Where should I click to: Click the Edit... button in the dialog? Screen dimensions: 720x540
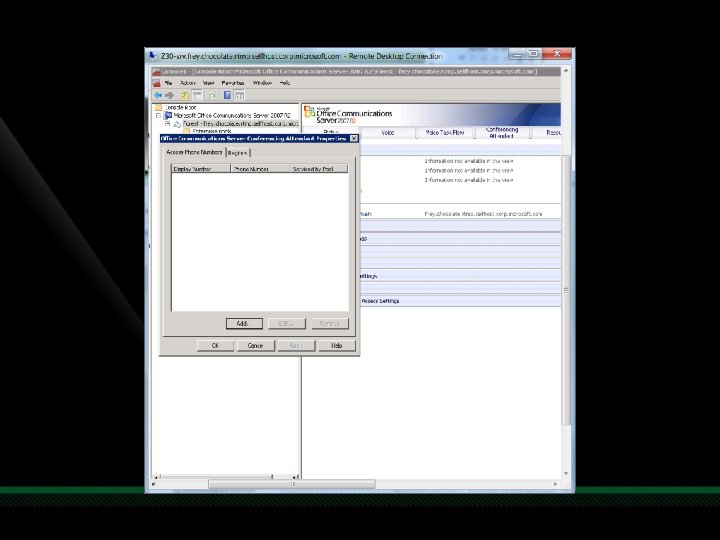(287, 324)
